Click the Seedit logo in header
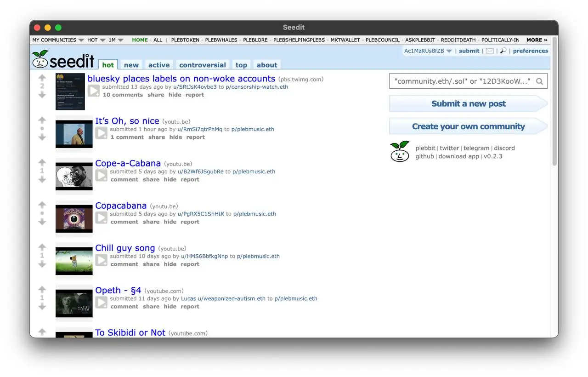Viewport: 588px width, 377px height. 63,59
